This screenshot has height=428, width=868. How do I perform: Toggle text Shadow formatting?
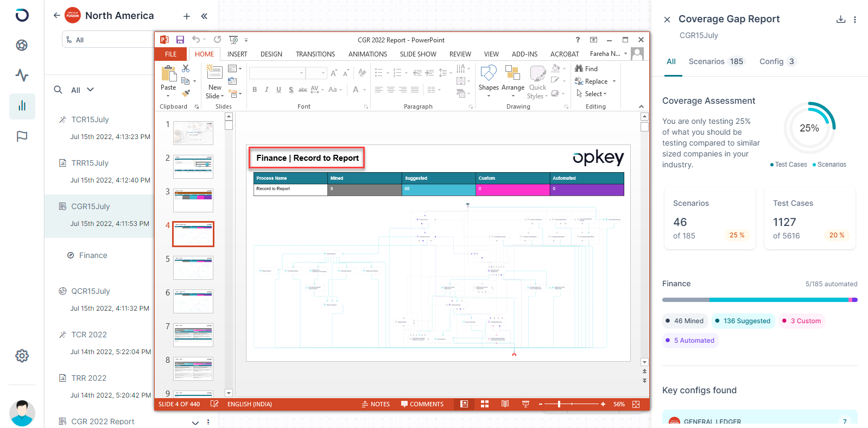(291, 90)
